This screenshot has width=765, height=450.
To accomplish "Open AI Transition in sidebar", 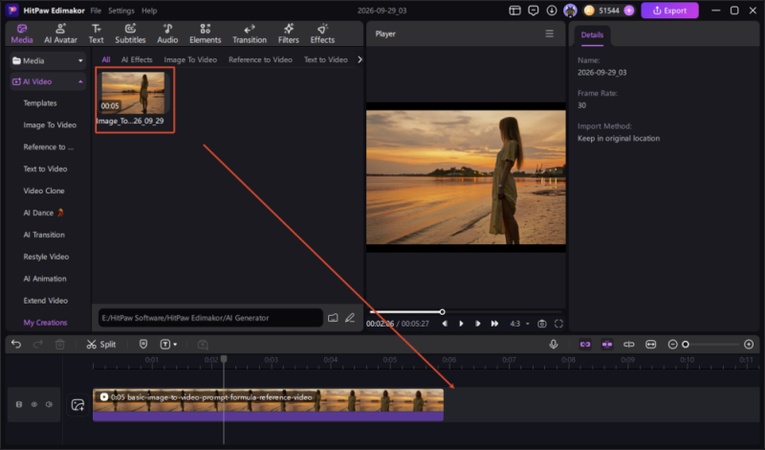I will coord(44,235).
